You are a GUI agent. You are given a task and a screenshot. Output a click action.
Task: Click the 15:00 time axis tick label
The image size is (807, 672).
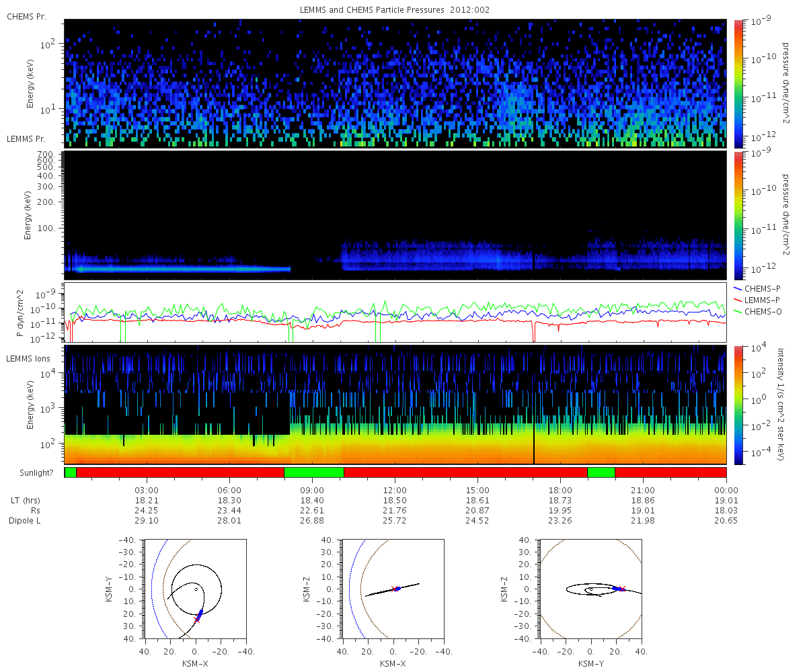point(477,491)
